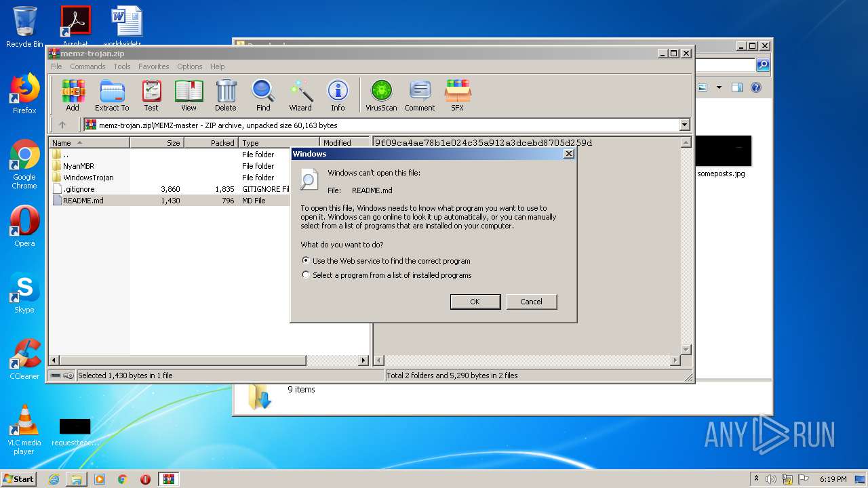This screenshot has width=868, height=488.
Task: Show hidden system tray icons
Action: point(756,479)
